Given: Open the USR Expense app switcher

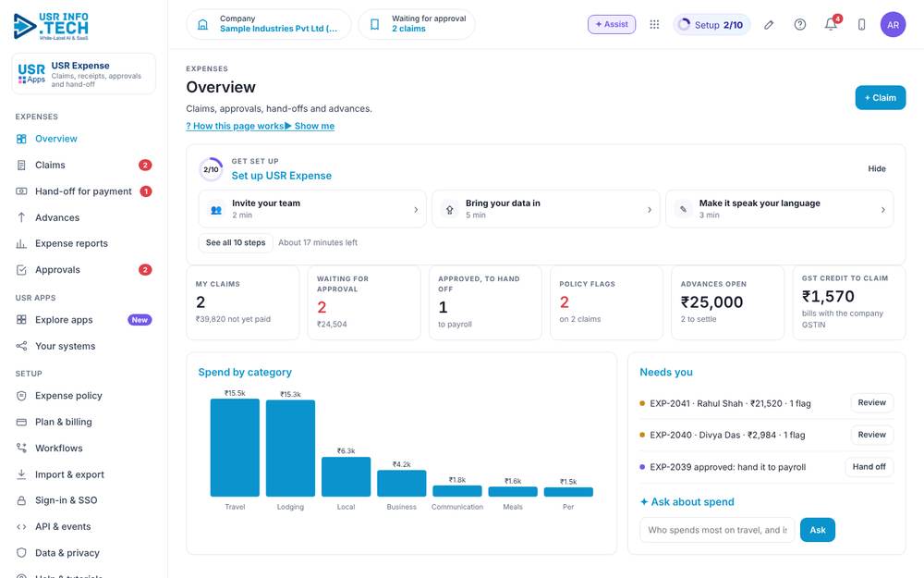Looking at the screenshot, I should point(84,74).
